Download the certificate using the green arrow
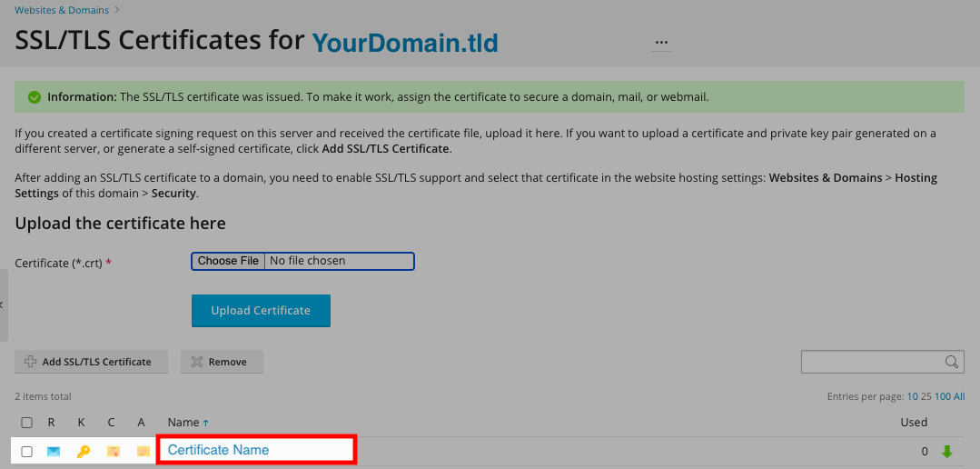This screenshot has height=469, width=980. coord(947,451)
